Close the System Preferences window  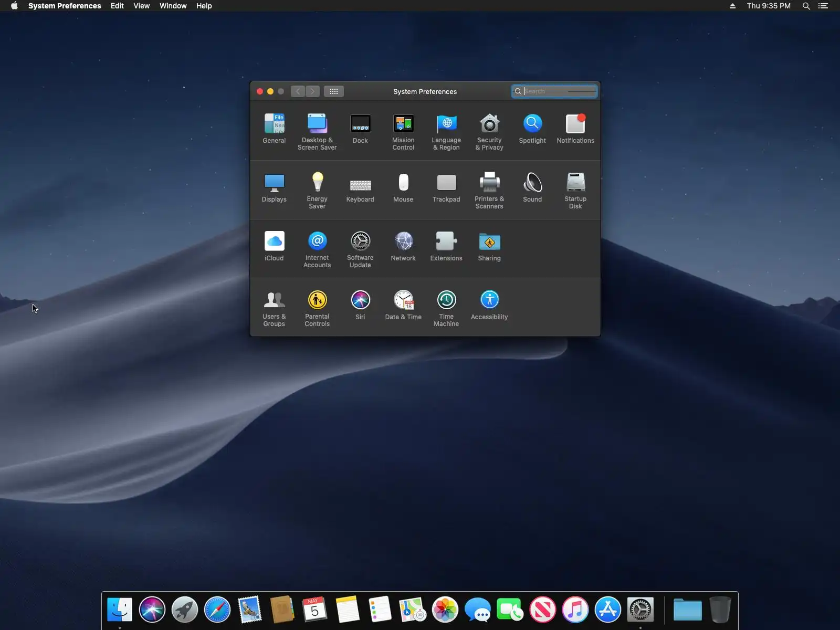(x=259, y=91)
